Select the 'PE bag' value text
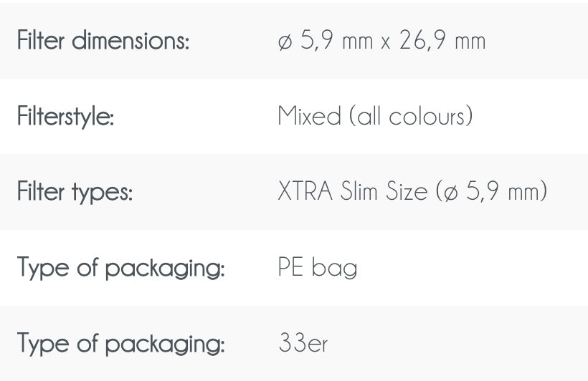The height and width of the screenshot is (381, 588). 317,268
